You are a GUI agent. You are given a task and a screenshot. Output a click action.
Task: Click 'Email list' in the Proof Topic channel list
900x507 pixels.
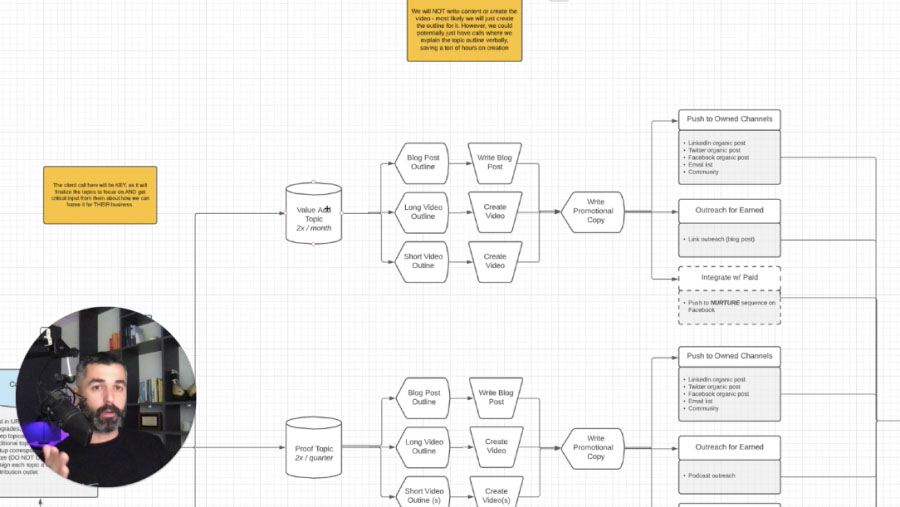pyautogui.click(x=700, y=401)
